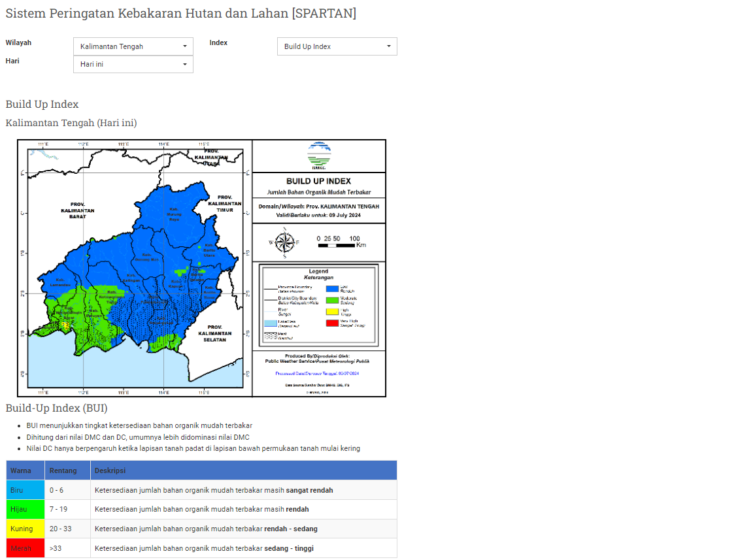Click the range cell '>33'
This screenshot has width=753, height=560.
pyautogui.click(x=68, y=548)
